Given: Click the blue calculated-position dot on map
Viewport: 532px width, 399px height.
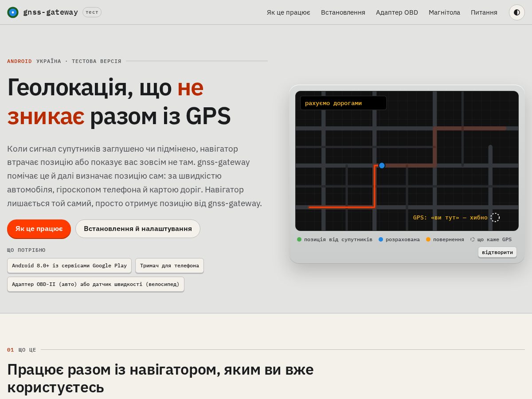Looking at the screenshot, I should pos(382,165).
